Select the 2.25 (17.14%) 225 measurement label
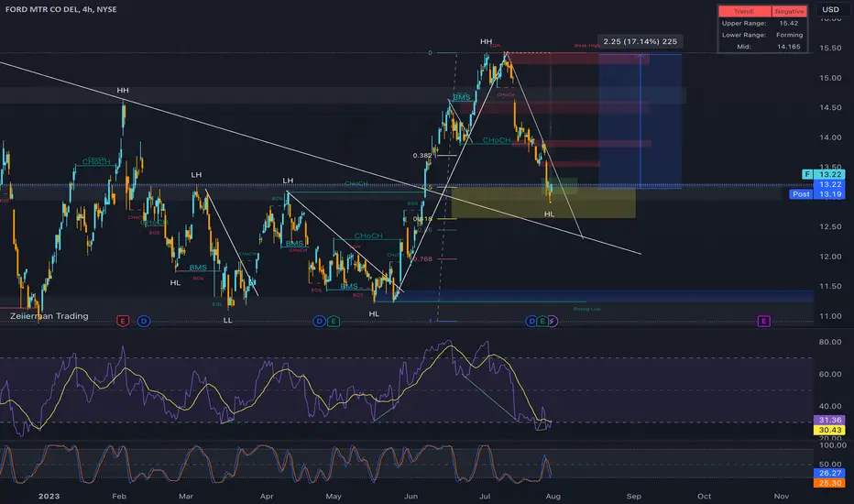This screenshot has height=504, width=854. point(640,41)
